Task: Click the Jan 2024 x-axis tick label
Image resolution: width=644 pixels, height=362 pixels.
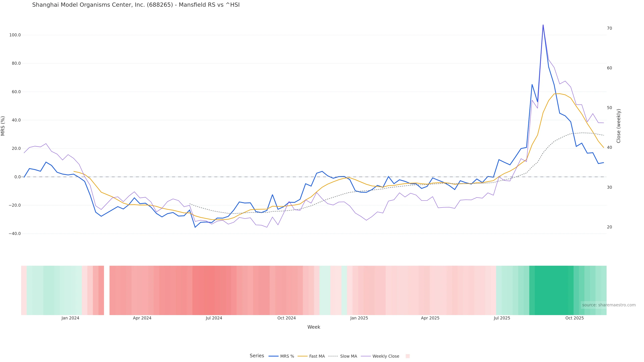Action: [x=70, y=318]
